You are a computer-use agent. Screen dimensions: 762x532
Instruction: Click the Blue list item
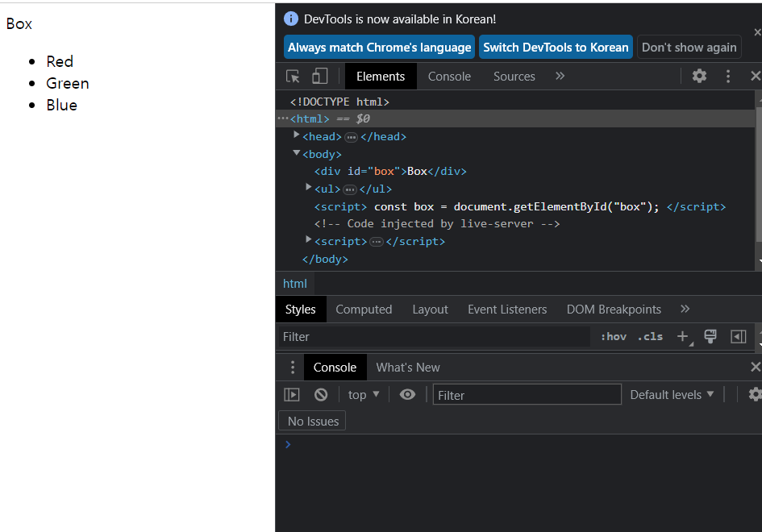pos(62,105)
